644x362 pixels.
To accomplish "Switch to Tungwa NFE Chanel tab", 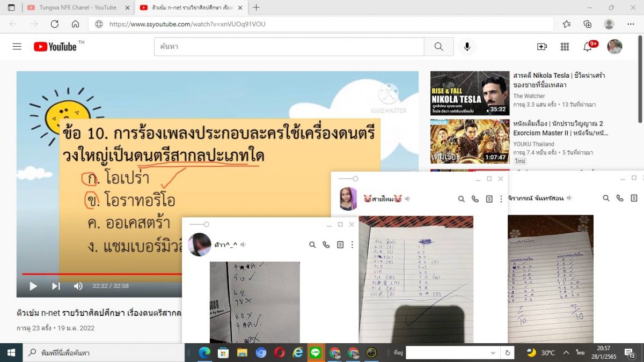I will click(x=77, y=8).
